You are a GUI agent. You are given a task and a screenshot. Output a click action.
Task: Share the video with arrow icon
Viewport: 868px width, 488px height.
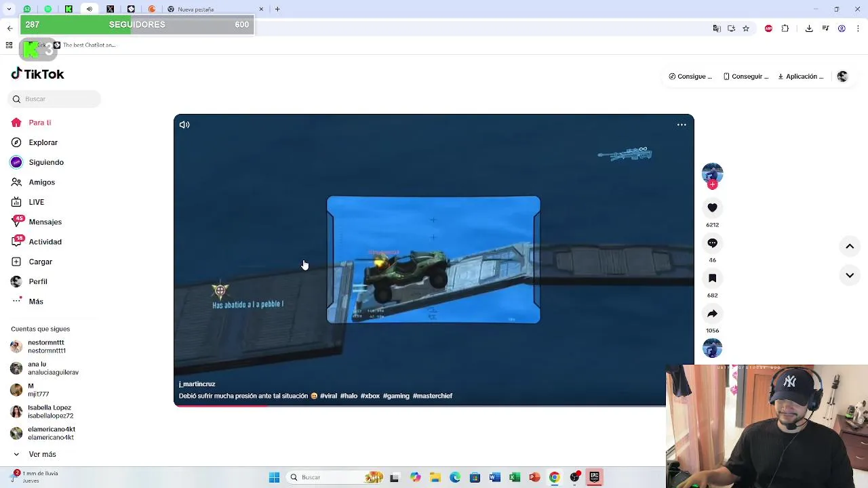tap(712, 314)
